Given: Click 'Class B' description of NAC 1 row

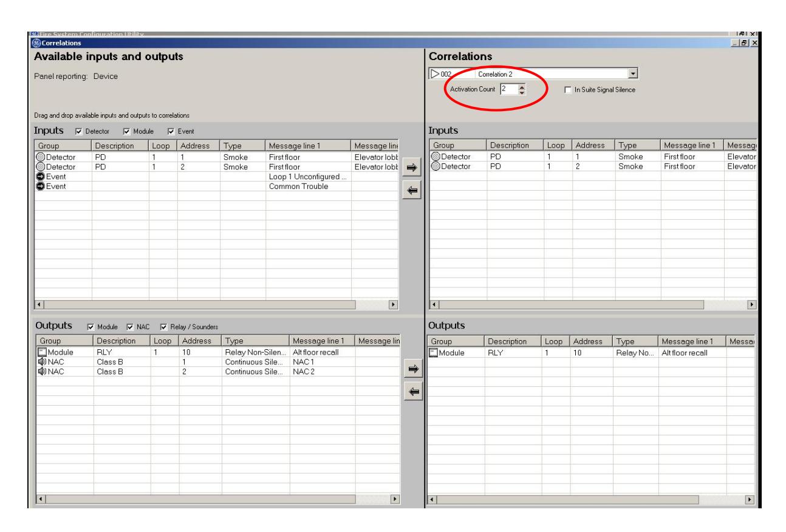Looking at the screenshot, I should (109, 363).
